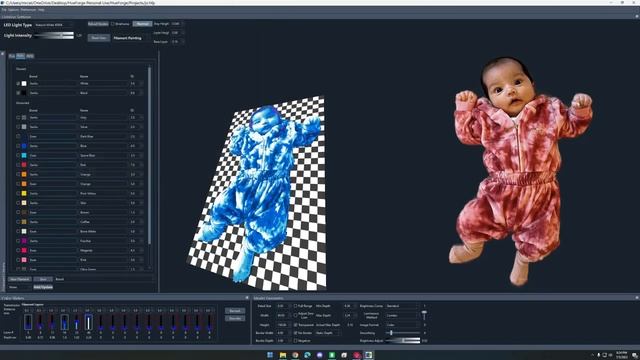Click the Min Depth value field

tap(350, 306)
